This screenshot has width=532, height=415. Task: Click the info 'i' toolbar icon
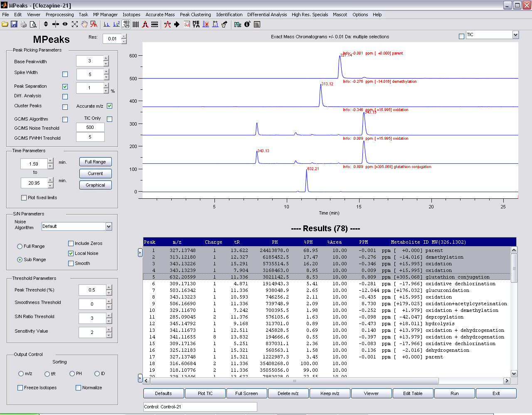[247, 24]
